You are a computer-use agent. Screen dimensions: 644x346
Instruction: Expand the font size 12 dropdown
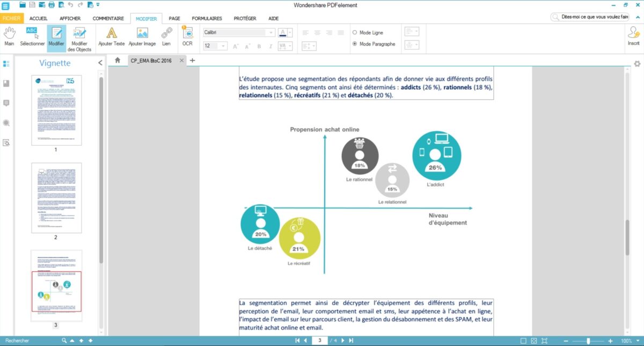[222, 47]
